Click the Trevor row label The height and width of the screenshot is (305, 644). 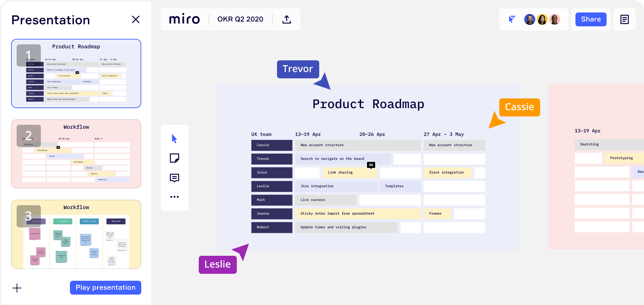272,159
